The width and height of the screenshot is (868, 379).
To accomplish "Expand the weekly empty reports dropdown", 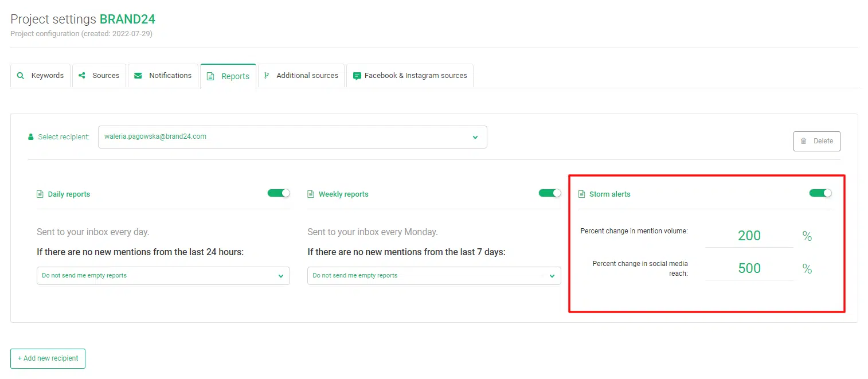I will [x=434, y=276].
